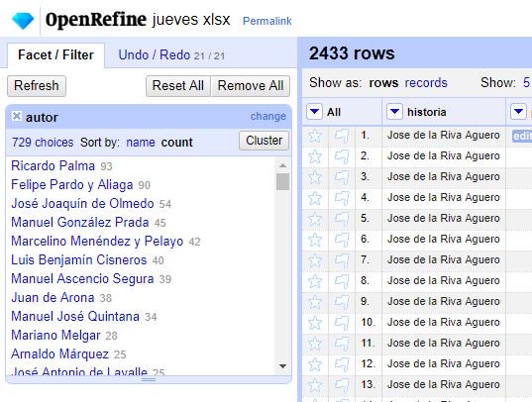This screenshot has width=532, height=402.
Task: Switch to the Facet / Filter tab
Action: pos(55,55)
